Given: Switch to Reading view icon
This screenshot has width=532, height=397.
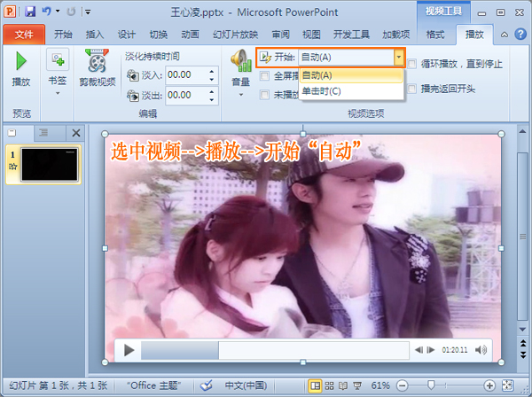Looking at the screenshot, I should [x=343, y=385].
